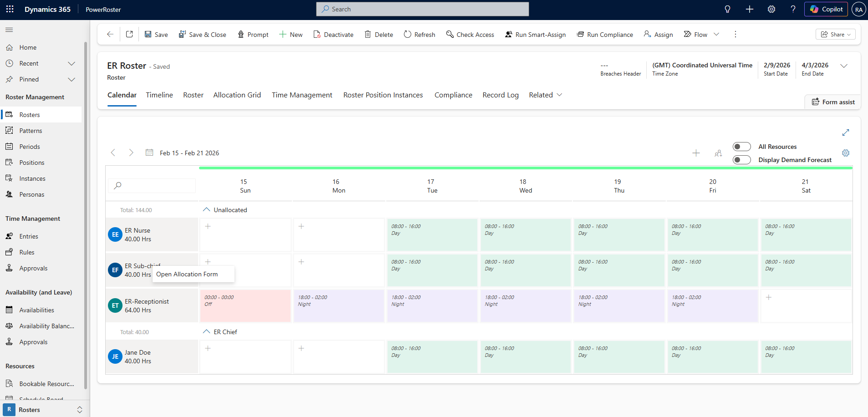Viewport: 868px width, 417px height.
Task: Open record in new window icon
Action: pyautogui.click(x=129, y=34)
